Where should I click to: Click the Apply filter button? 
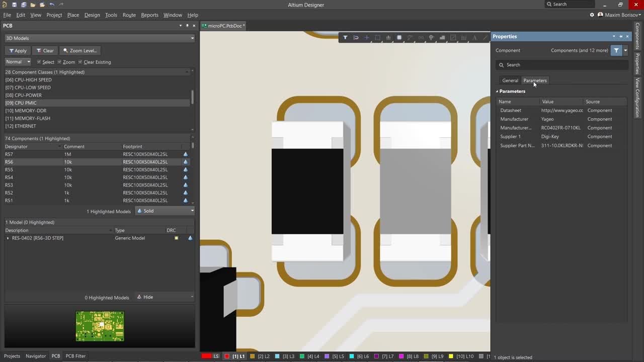click(x=18, y=51)
